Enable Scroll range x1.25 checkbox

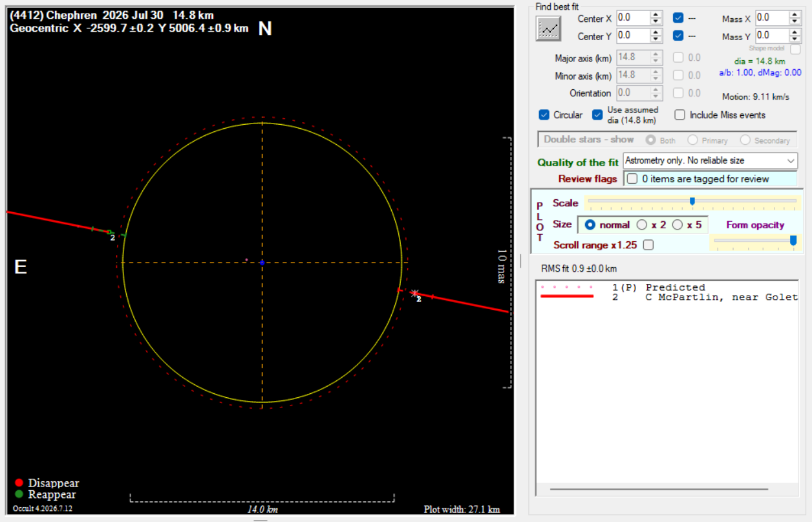coord(648,245)
